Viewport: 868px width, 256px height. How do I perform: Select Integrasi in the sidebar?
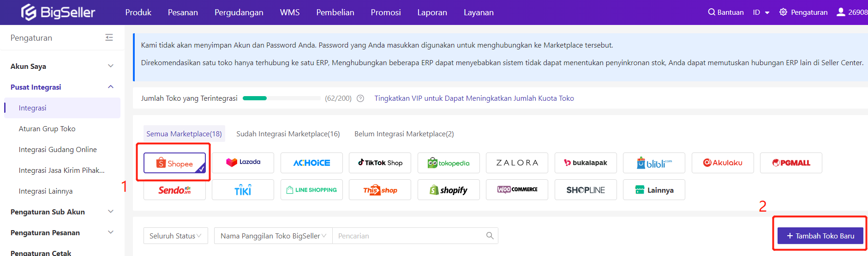point(62,108)
